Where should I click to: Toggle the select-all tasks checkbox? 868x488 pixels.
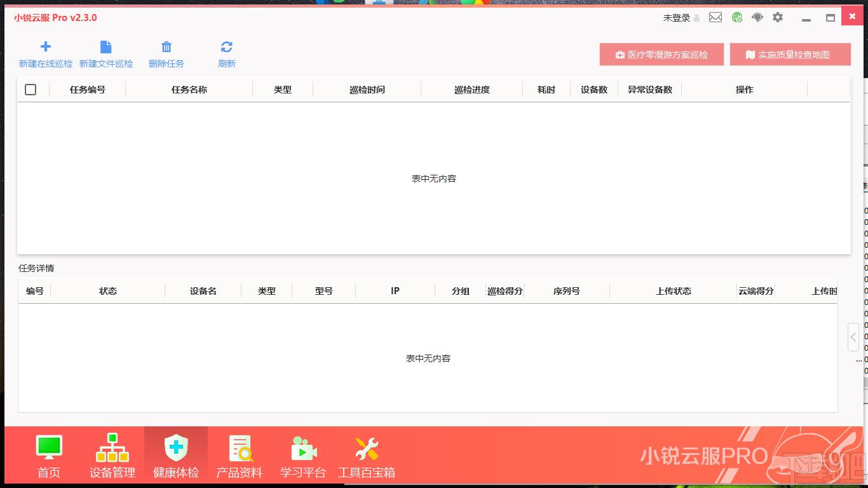pyautogui.click(x=31, y=90)
